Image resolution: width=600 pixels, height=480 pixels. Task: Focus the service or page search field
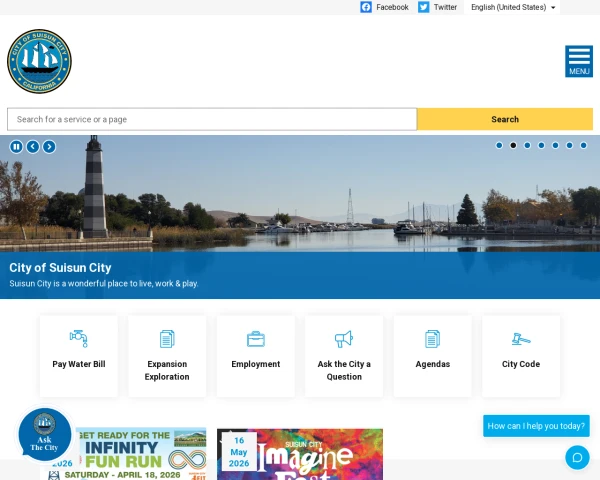212,119
